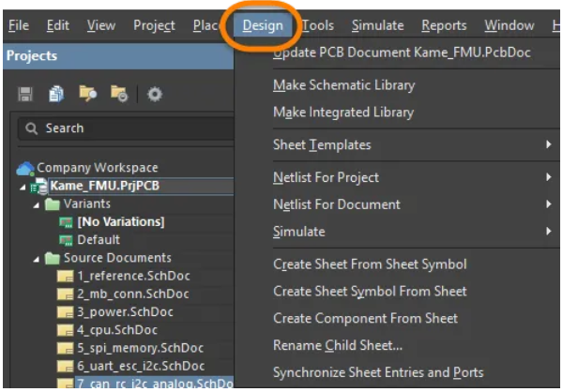
Task: Select 7_can_rc_i2c_analog.SchDoc document
Action: (155, 383)
